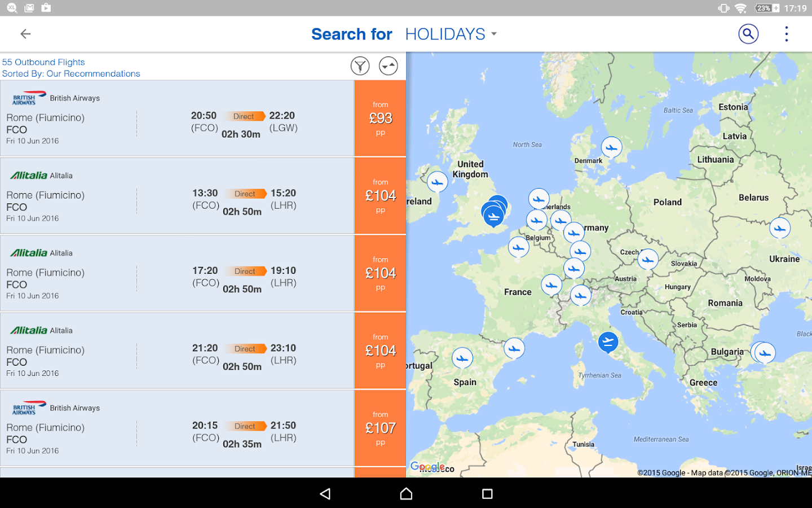Choose the £104 fare for 21:20 Alitalia flight
812x508 pixels.
click(381, 351)
